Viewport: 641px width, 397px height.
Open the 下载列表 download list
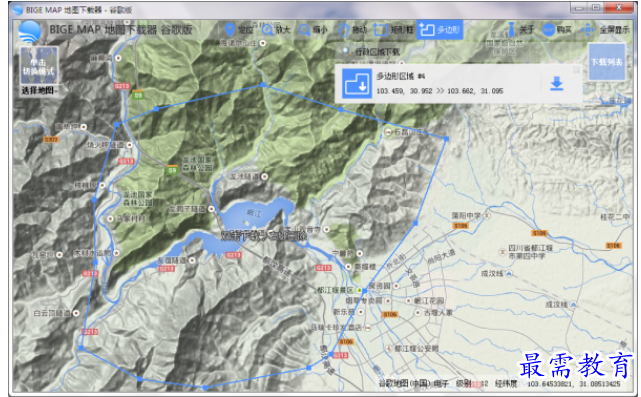click(x=607, y=62)
